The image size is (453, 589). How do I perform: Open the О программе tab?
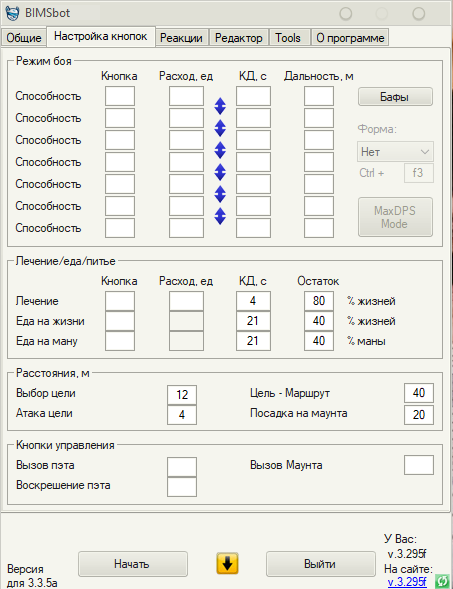[x=350, y=38]
